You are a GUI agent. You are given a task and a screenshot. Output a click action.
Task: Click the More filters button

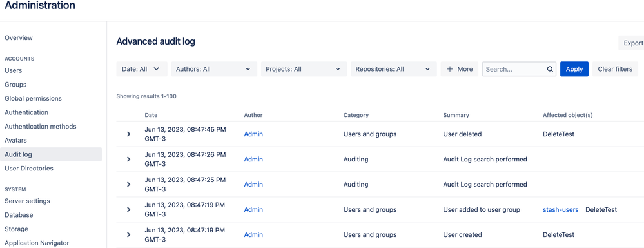point(460,69)
